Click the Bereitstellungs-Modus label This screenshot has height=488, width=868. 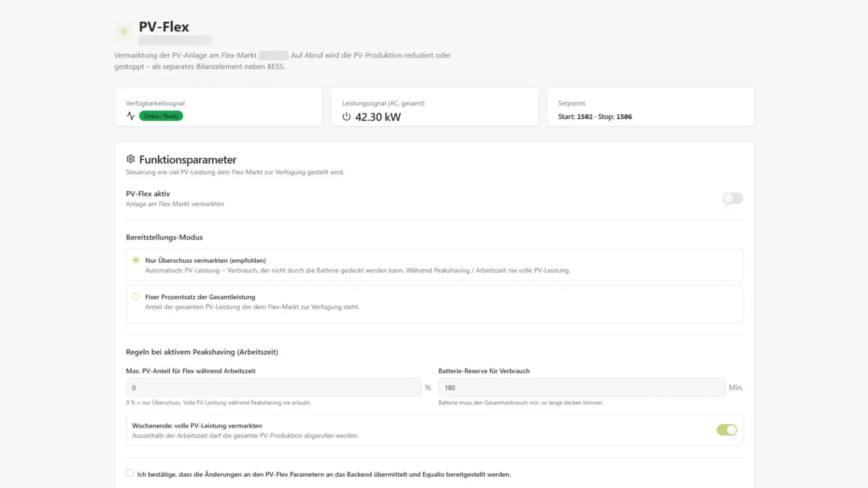tap(164, 237)
